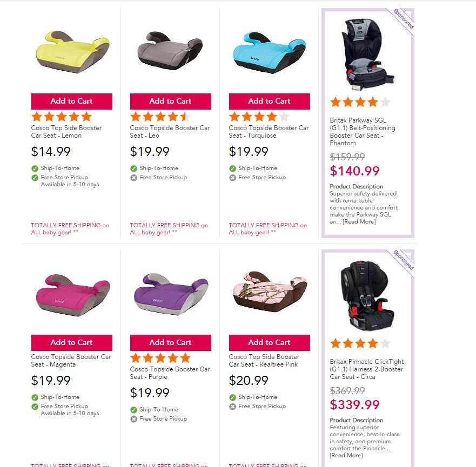Image resolution: width=476 pixels, height=467 pixels.
Task: Click star rating of Lemon booster seat
Action: pyautogui.click(x=62, y=117)
